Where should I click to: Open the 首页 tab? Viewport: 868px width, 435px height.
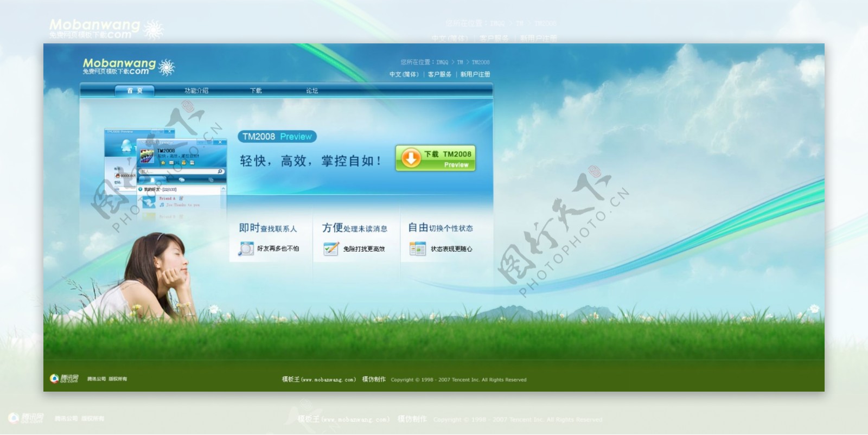[x=135, y=91]
